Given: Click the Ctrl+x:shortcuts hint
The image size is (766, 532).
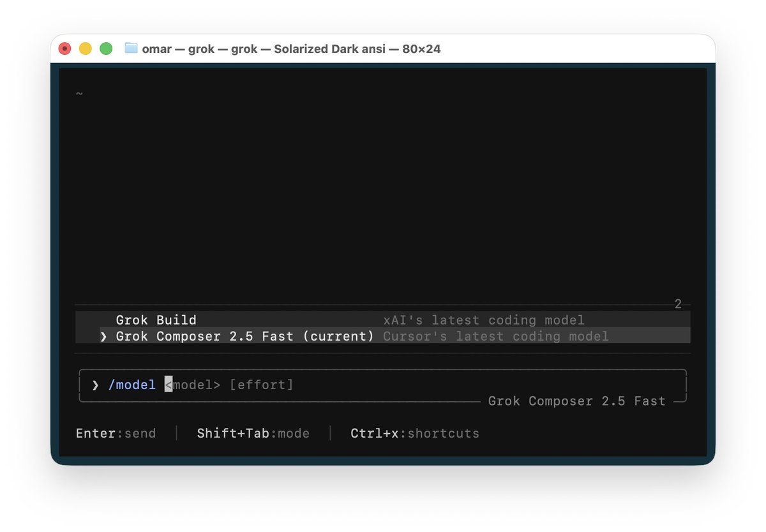Looking at the screenshot, I should point(415,433).
